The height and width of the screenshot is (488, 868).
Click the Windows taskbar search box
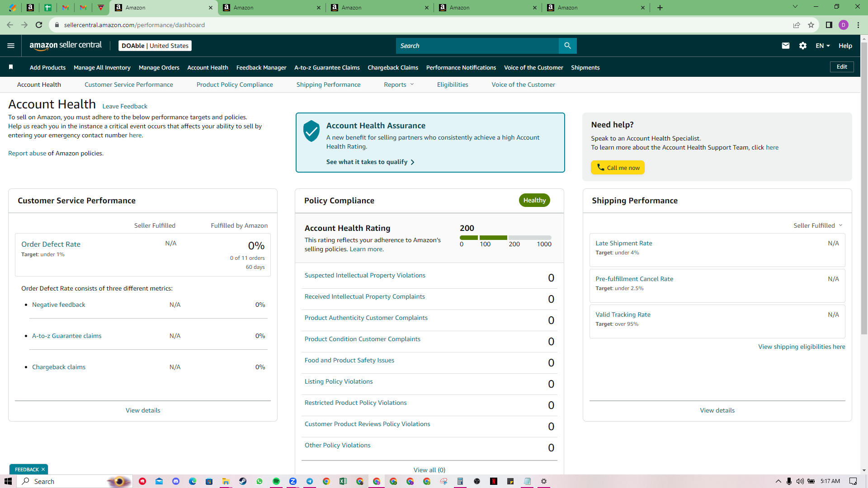(x=75, y=481)
